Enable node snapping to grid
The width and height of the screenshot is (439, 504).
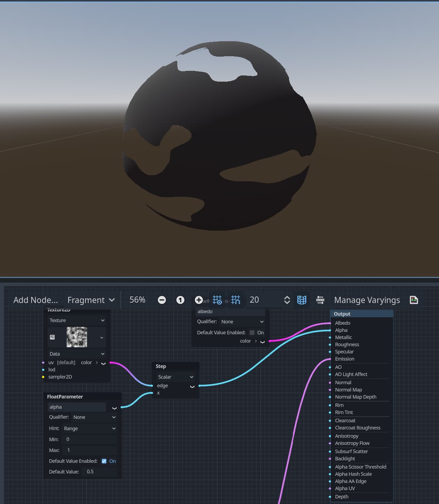(x=235, y=300)
